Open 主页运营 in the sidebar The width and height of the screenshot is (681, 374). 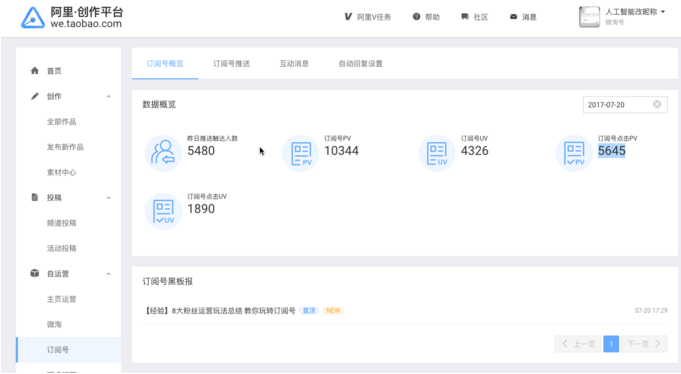[x=62, y=299]
